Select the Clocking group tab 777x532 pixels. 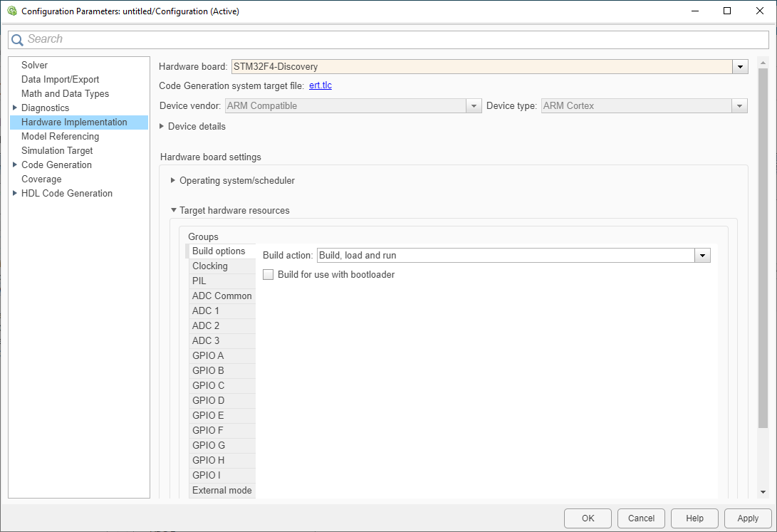coord(210,266)
